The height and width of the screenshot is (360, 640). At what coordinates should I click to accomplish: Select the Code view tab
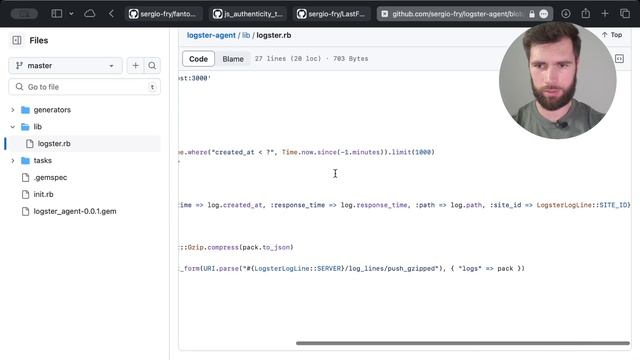198,59
